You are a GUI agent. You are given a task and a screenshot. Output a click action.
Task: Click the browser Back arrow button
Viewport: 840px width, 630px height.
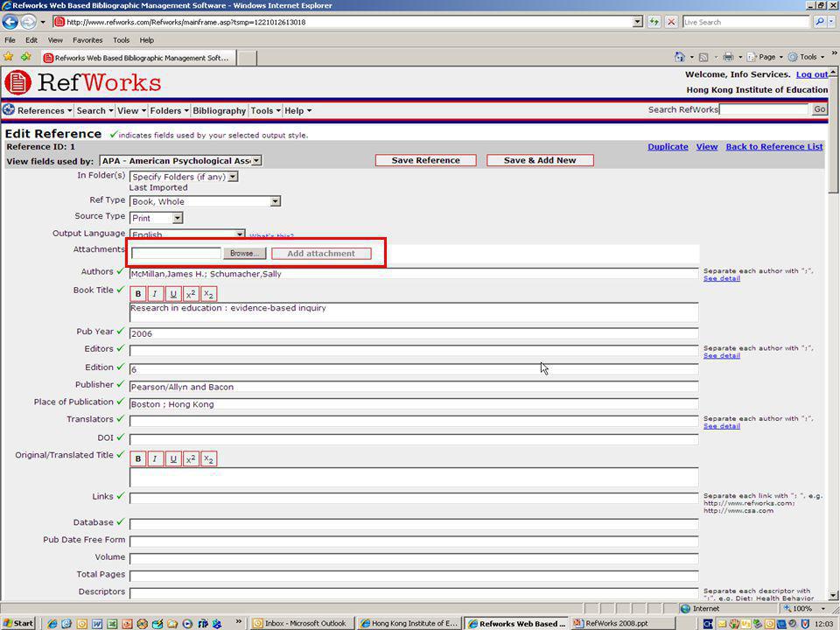[x=10, y=22]
